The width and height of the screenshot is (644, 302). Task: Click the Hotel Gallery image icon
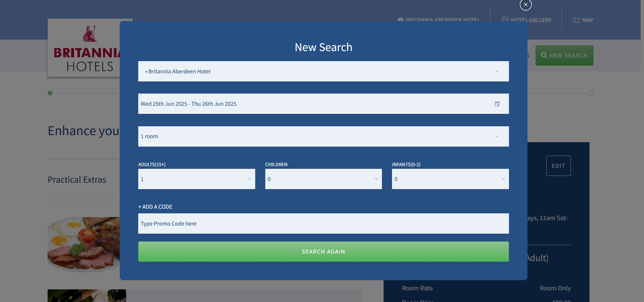coord(505,20)
